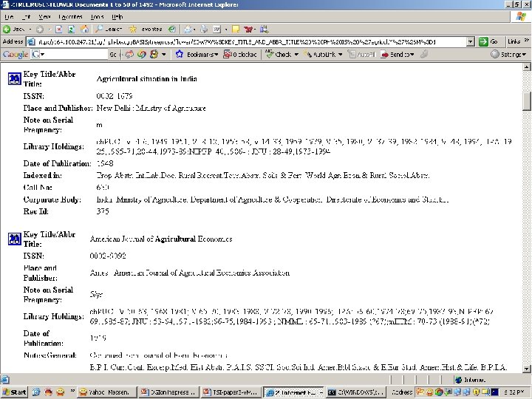Click the vertical scrollbar down arrow

pos(527,369)
